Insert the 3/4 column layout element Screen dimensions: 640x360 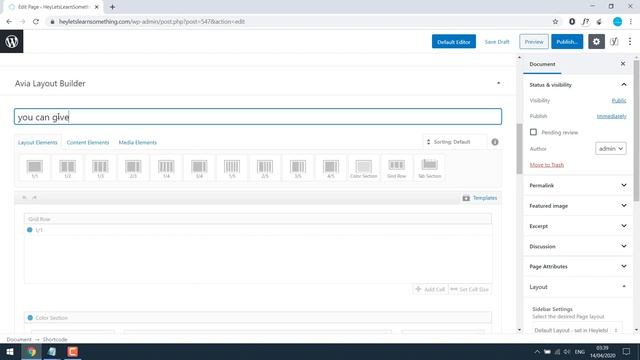pos(199,168)
